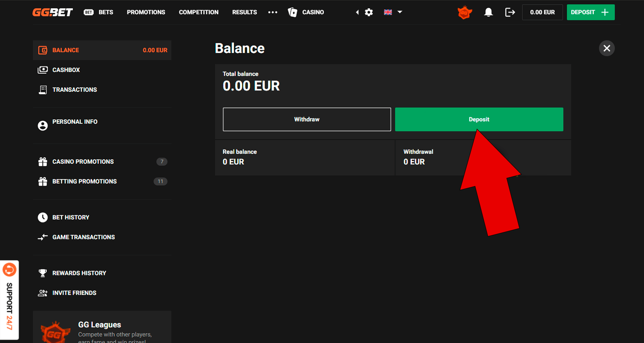The width and height of the screenshot is (644, 343).
Task: Click the sidebar 0.00 EUR balance amount
Action: click(155, 50)
